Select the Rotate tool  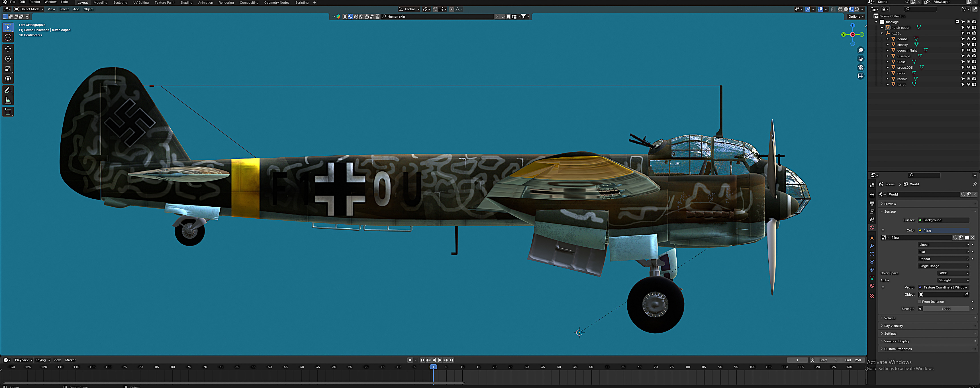coord(8,59)
